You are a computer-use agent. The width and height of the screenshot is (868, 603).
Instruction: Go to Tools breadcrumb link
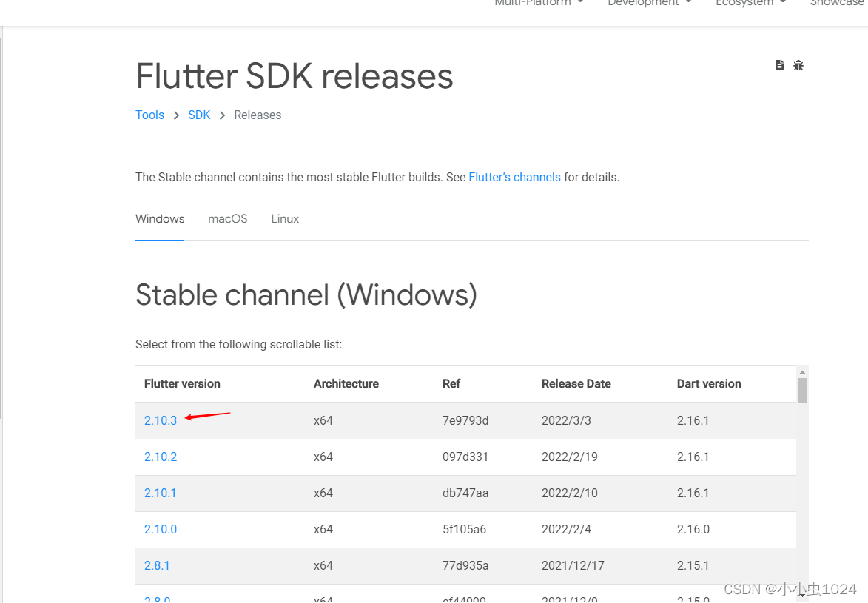[x=149, y=115]
